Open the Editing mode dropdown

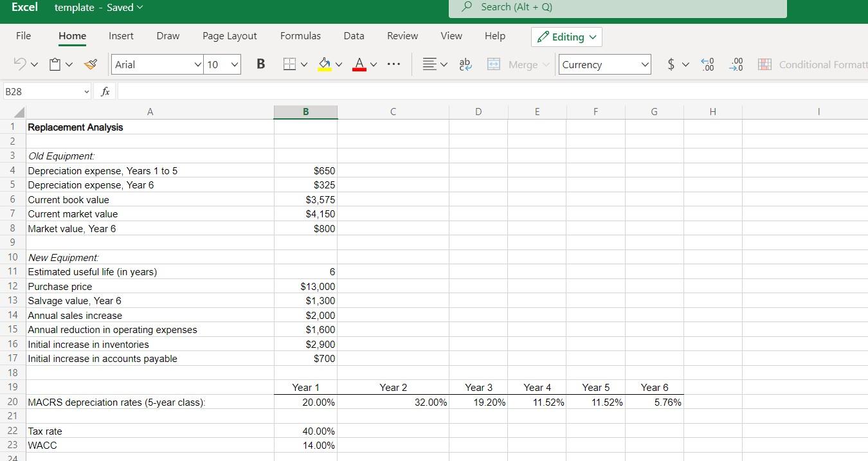tap(566, 37)
